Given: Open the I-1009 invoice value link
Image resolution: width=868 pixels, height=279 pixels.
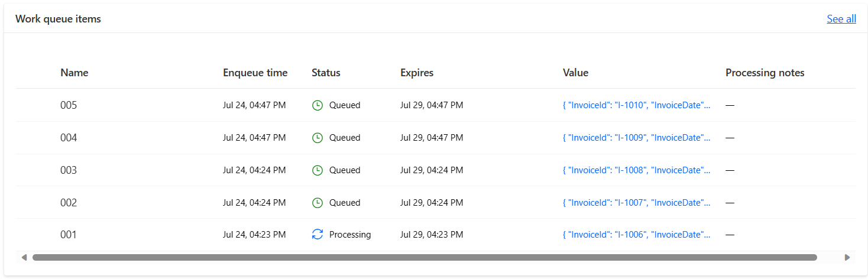Looking at the screenshot, I should 637,138.
